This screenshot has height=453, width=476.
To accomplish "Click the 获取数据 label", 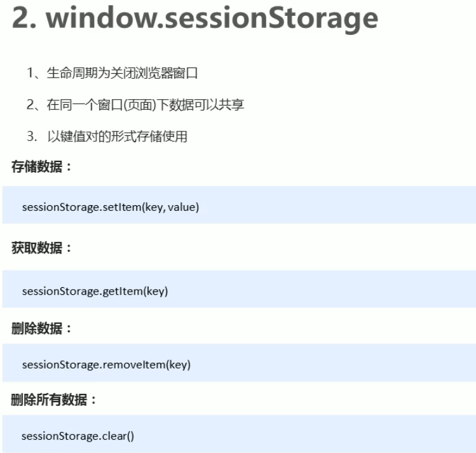I will [41, 248].
